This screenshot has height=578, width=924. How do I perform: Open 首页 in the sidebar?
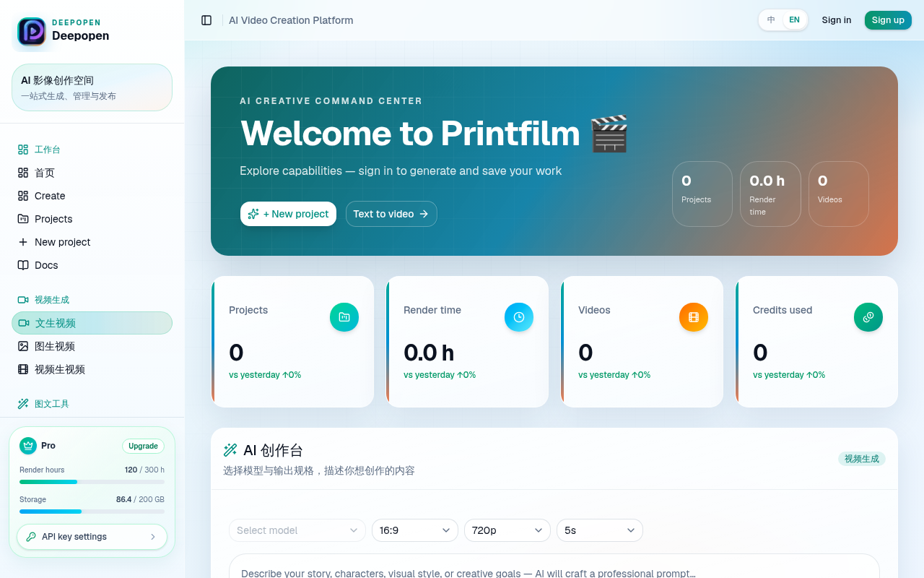[x=92, y=173]
